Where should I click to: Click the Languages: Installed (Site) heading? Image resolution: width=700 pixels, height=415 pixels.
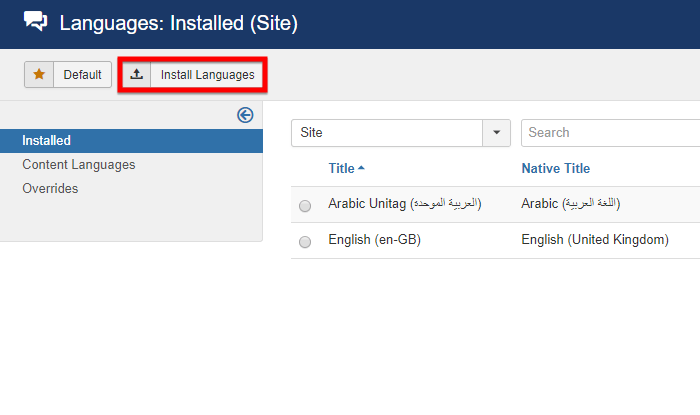pyautogui.click(x=179, y=23)
